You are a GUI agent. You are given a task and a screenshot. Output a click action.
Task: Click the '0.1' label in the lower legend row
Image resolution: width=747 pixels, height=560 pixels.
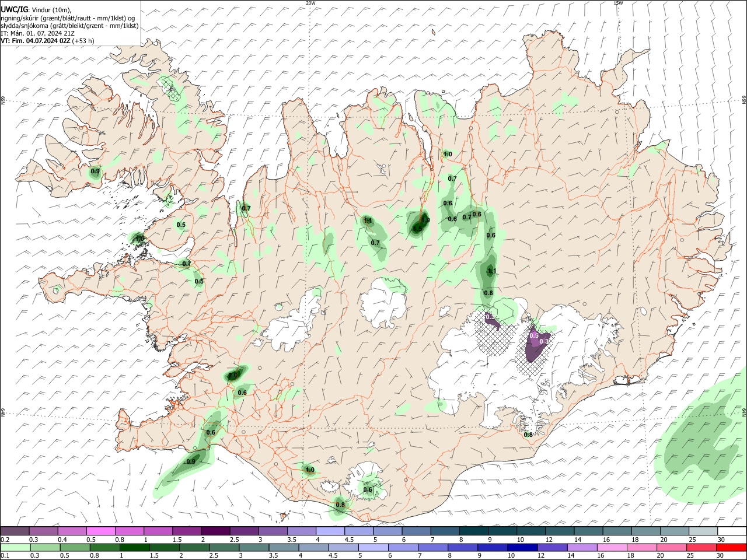tap(4, 555)
